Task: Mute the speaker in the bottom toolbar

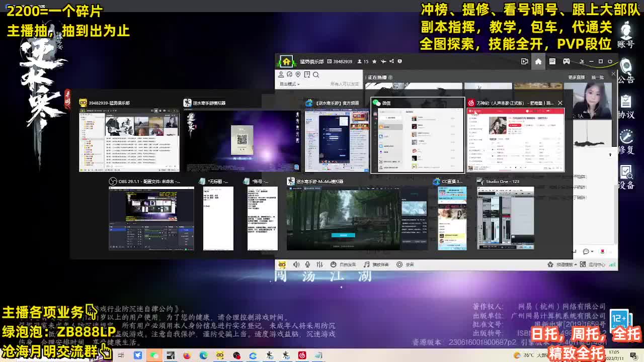Action: (x=296, y=264)
